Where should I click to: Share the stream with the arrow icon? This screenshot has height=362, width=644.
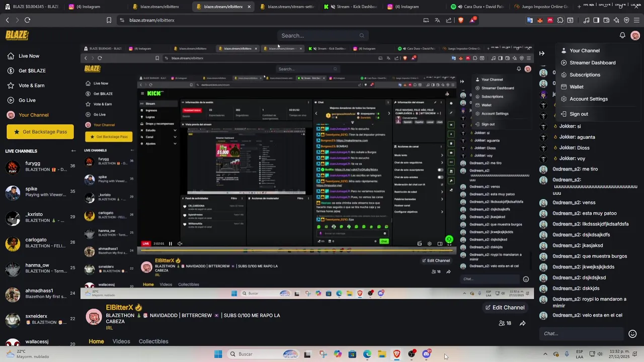pyautogui.click(x=522, y=323)
